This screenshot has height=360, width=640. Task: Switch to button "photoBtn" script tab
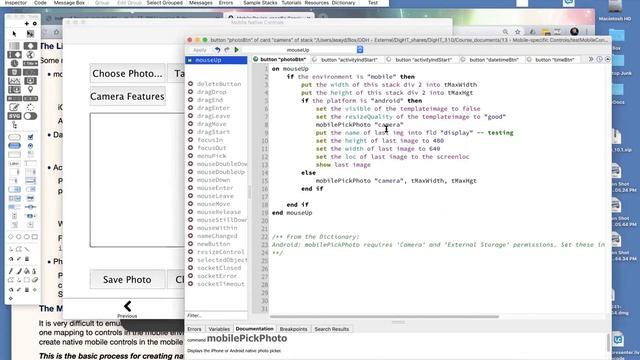(x=280, y=60)
